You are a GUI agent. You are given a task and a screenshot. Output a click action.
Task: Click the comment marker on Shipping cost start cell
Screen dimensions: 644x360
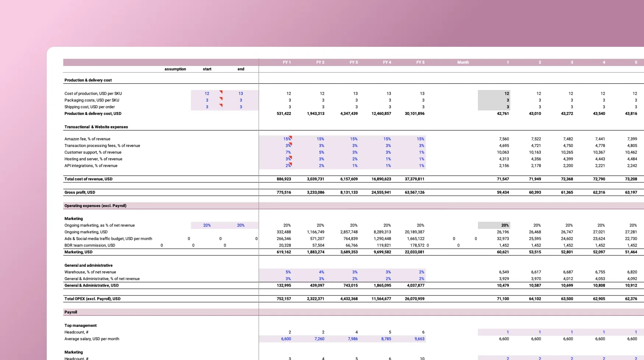[x=221, y=105]
